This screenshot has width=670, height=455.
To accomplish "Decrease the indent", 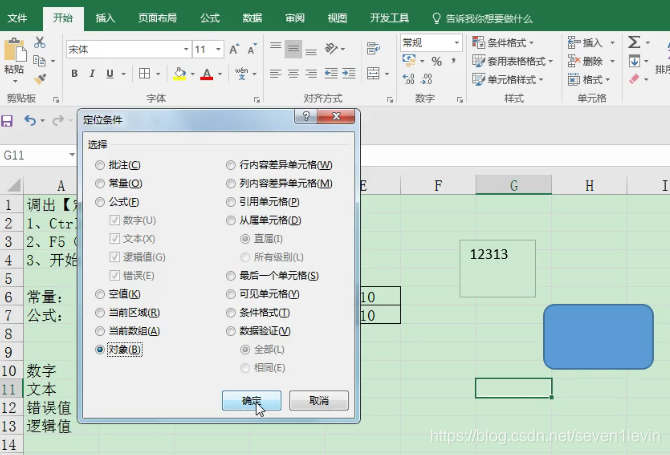I will [x=331, y=73].
